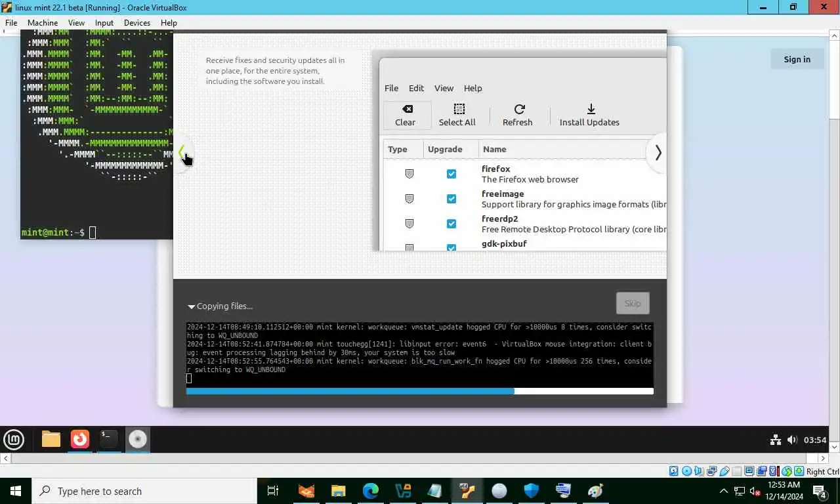Viewport: 840px width, 504px height.
Task: Advance to the next installer slide
Action: tap(658, 152)
